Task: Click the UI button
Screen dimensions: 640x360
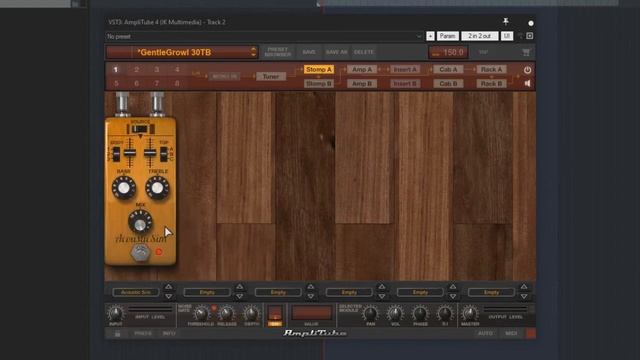Action: tap(507, 36)
